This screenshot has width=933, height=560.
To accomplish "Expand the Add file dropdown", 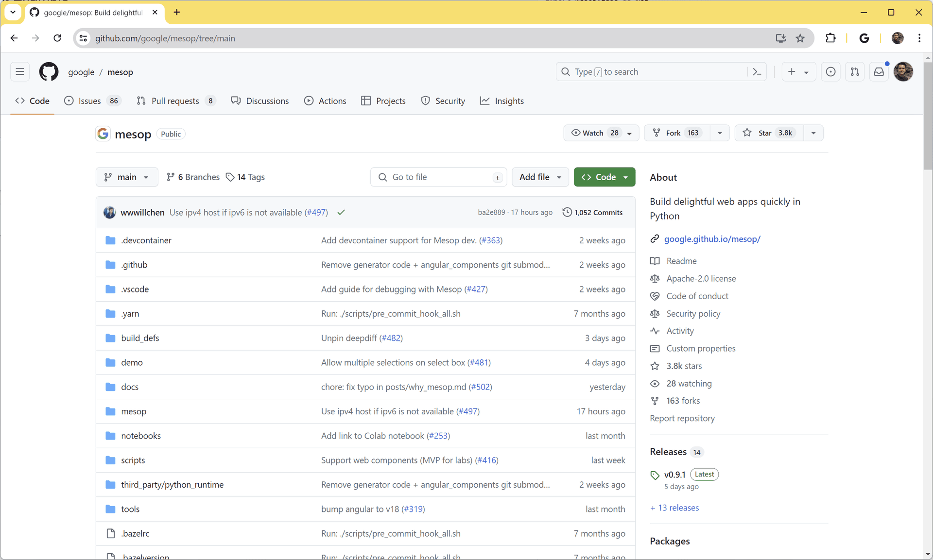I will pyautogui.click(x=540, y=177).
